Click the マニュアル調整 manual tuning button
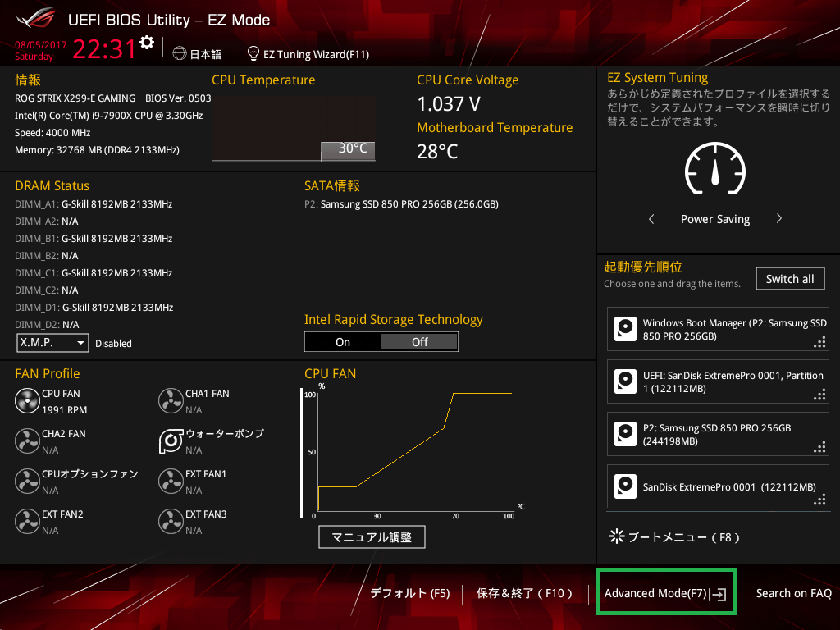Screen dimensions: 840x630 [x=372, y=536]
